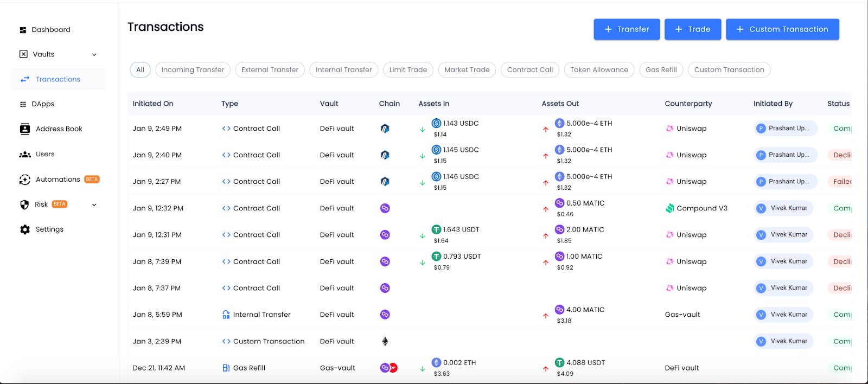Filter by Gas Refill
The image size is (868, 384).
(x=661, y=69)
